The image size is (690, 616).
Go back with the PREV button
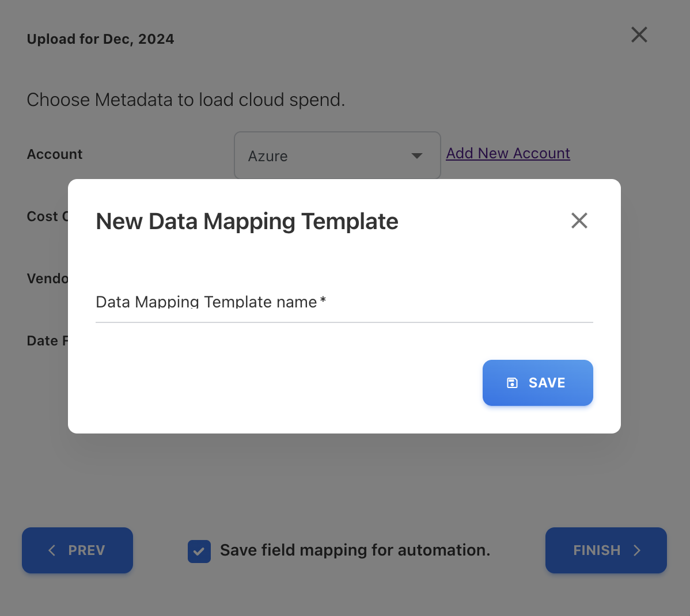tap(78, 550)
